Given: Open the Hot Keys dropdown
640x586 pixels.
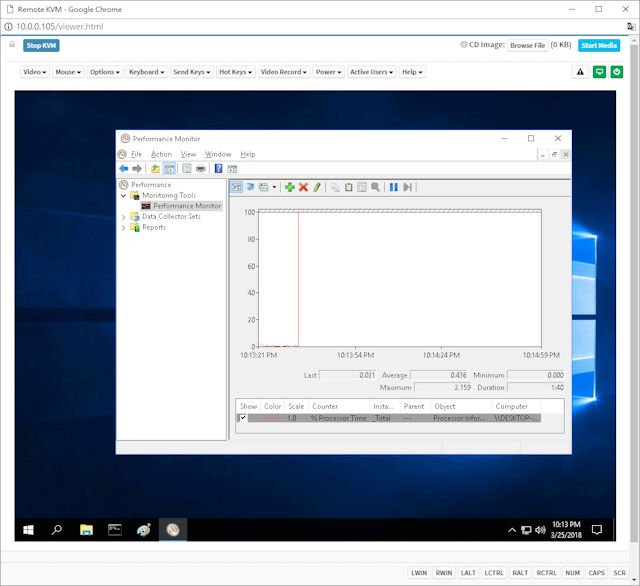Looking at the screenshot, I should tap(236, 72).
